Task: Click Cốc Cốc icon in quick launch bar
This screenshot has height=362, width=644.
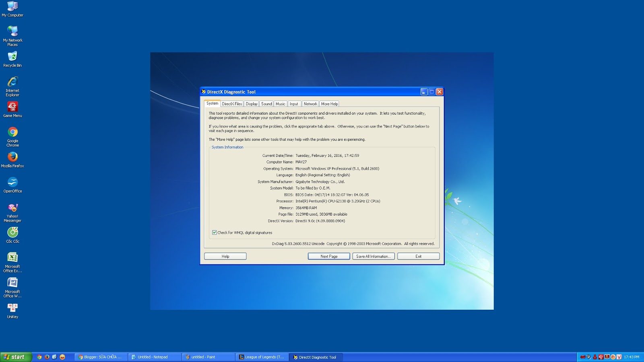Action: [x=55, y=357]
